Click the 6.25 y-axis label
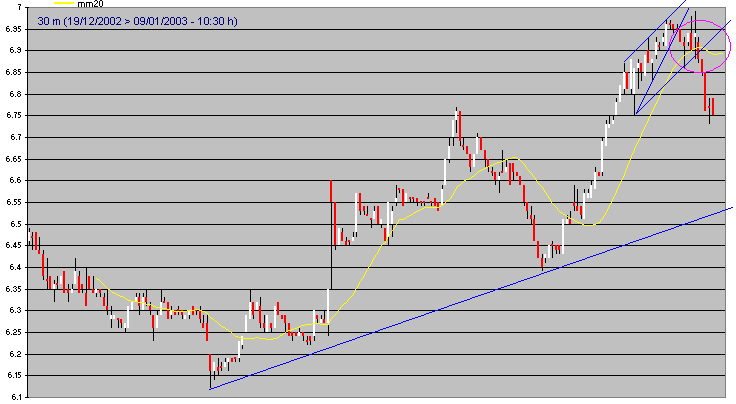 tap(14, 333)
